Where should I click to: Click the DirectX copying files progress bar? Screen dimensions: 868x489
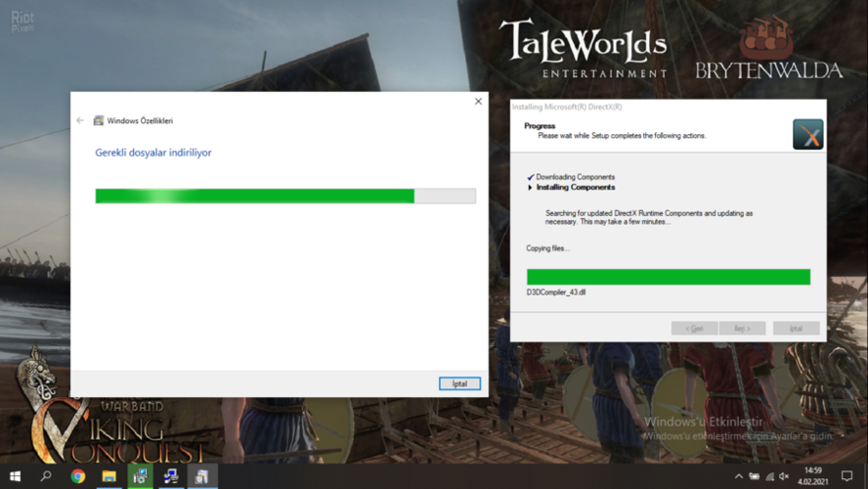(x=669, y=277)
